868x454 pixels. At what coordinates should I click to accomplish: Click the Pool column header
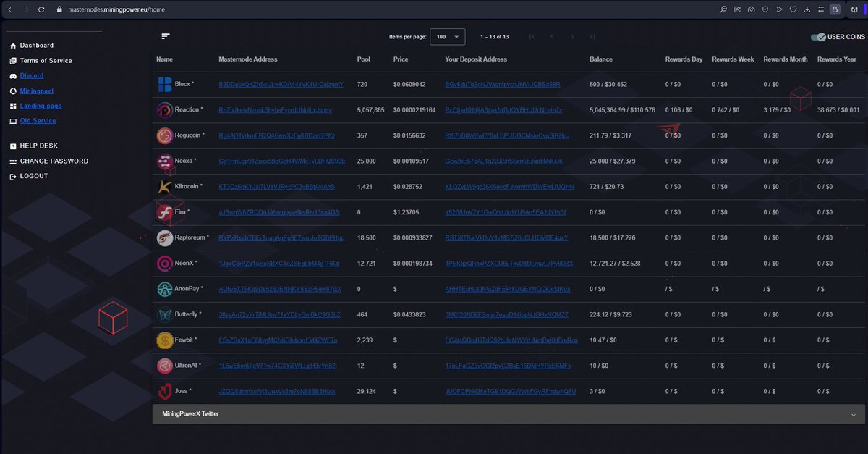pyautogui.click(x=363, y=59)
